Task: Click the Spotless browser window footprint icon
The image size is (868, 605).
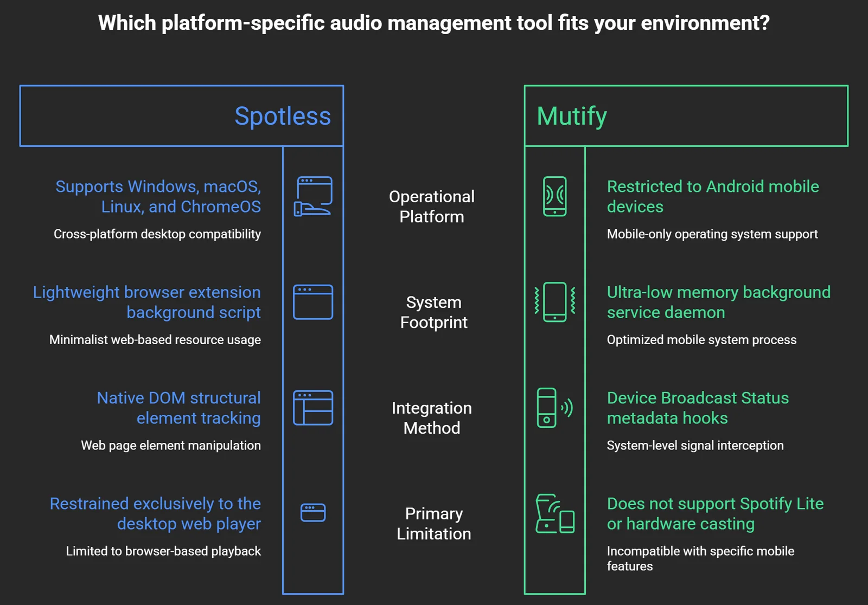Action: click(313, 302)
